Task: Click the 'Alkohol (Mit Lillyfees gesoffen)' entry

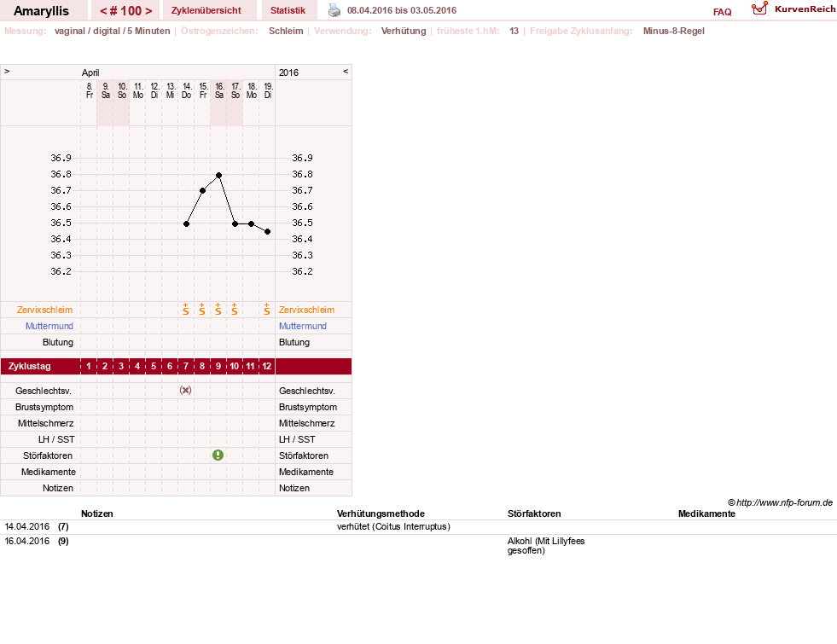Action: [546, 545]
